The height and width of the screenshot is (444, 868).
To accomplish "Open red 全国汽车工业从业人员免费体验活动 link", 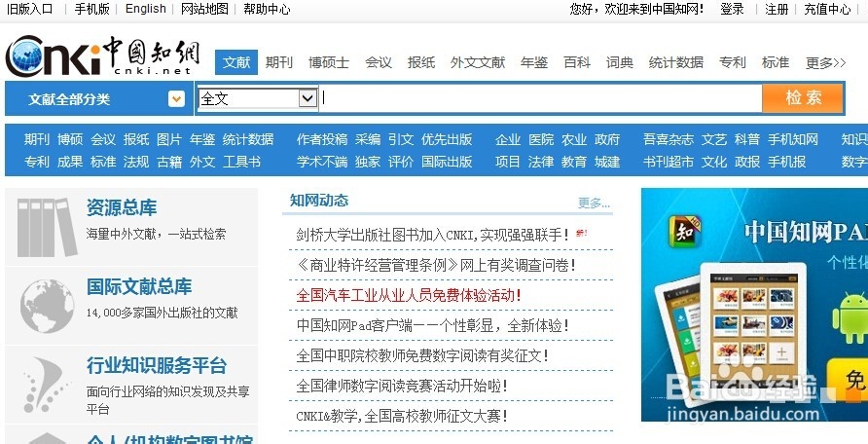I will [409, 295].
